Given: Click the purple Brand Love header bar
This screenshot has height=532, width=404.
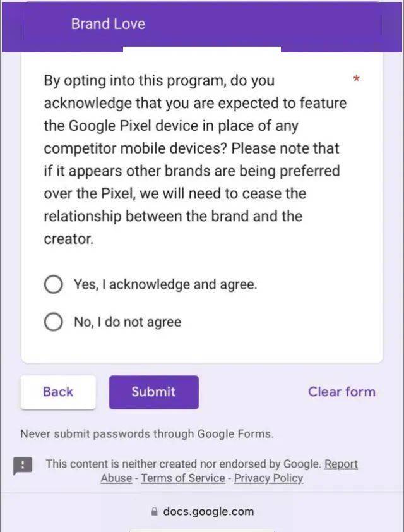Looking at the screenshot, I should tap(202, 27).
